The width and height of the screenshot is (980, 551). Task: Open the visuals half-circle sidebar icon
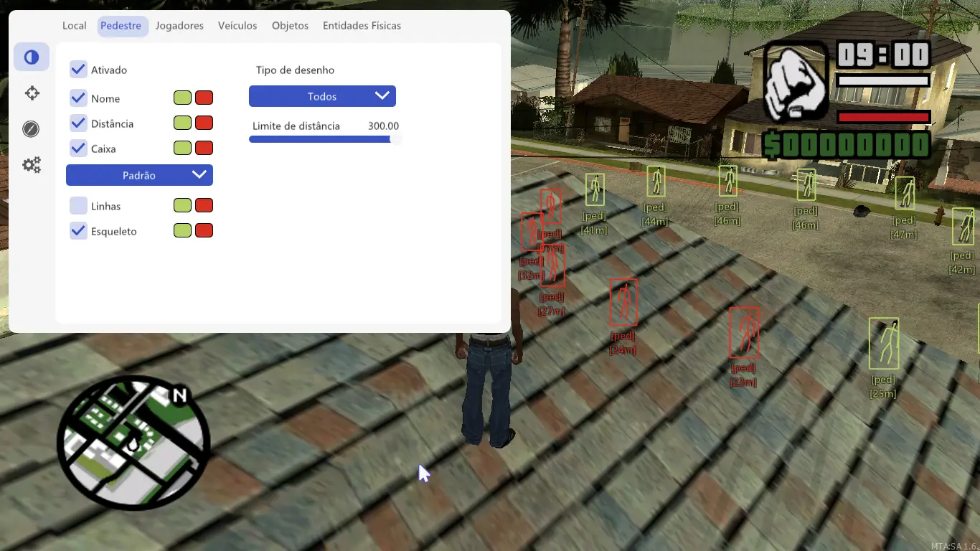point(32,57)
